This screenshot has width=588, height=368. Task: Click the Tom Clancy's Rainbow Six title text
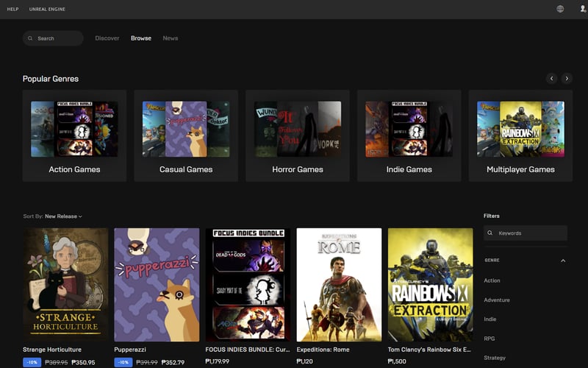pos(429,350)
